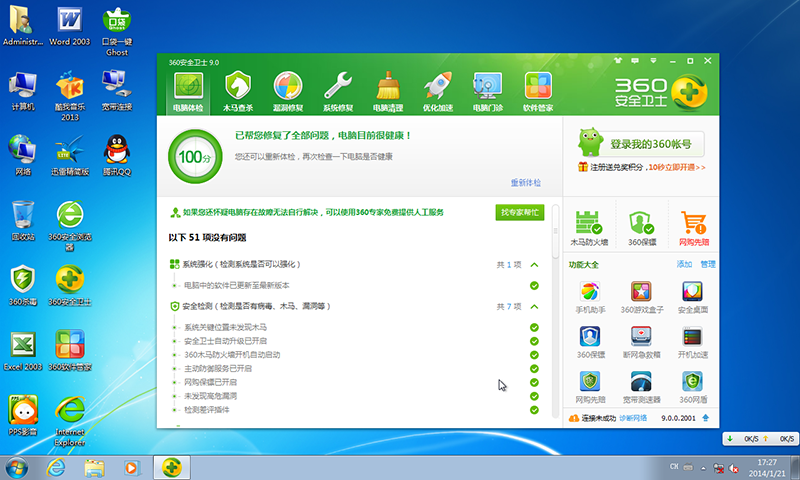The width and height of the screenshot is (800, 480).
Task: Go to 系统修复 wrench tab
Action: click(x=338, y=92)
